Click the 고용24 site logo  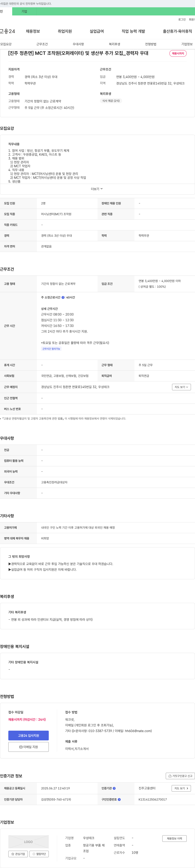(7, 31)
